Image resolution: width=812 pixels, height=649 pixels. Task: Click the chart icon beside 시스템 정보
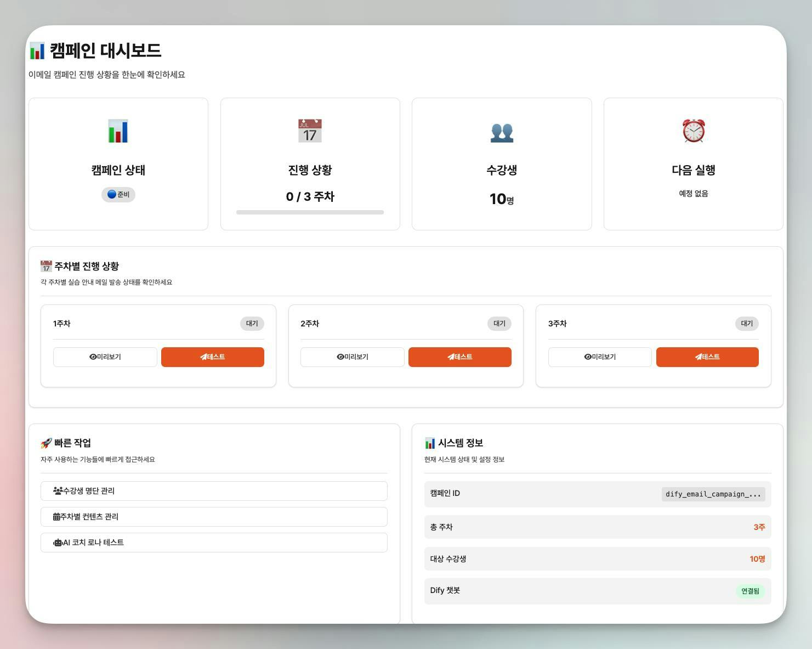tap(430, 443)
